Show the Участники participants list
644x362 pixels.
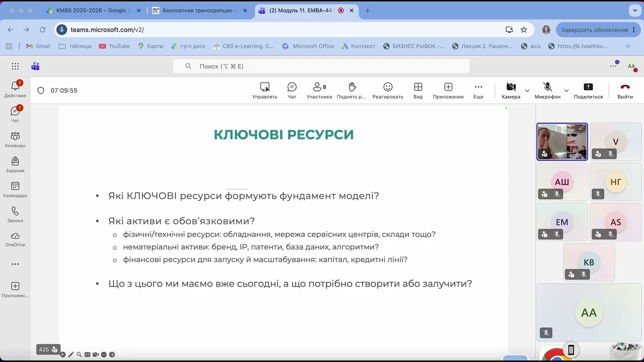pyautogui.click(x=319, y=90)
